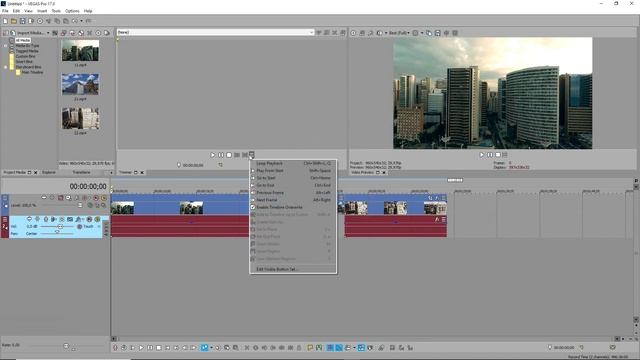Screen dimensions: 640x360
Task: Open the Undo history dropdown arrow
Action: [x=81, y=21]
